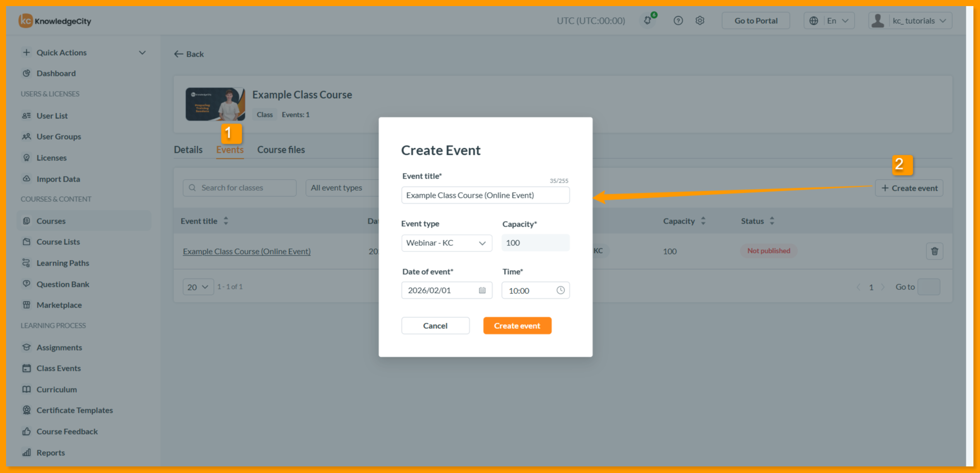Screen dimensions: 980x473
Task: Click the user avatar icon
Action: coord(878,21)
